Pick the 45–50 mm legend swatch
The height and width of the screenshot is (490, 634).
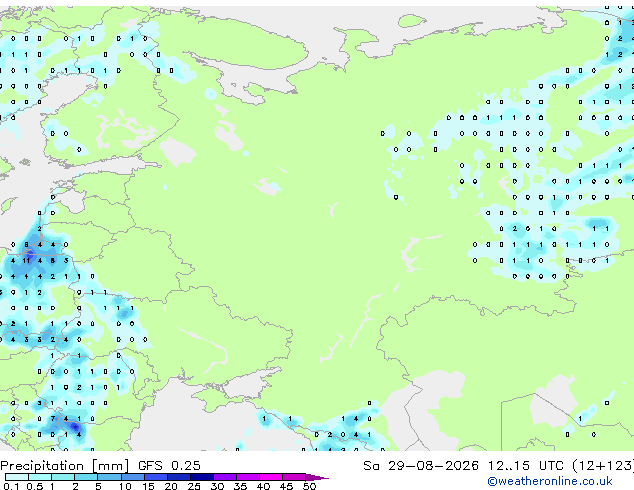294,477
